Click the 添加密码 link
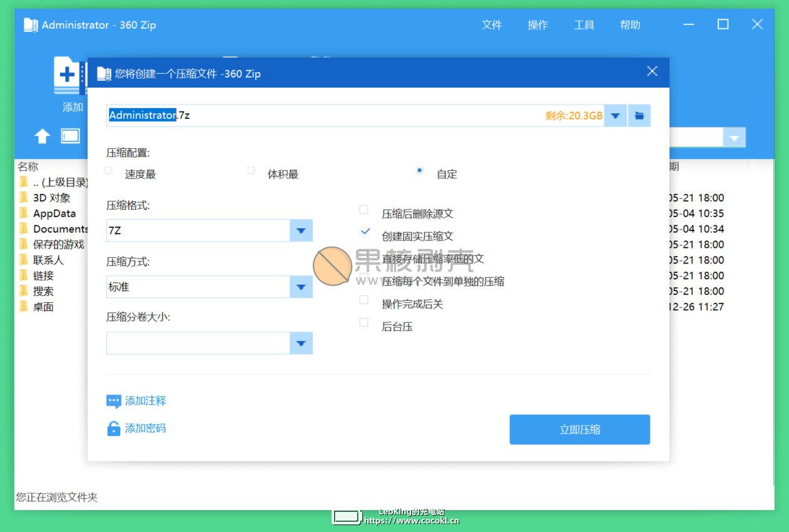 [x=146, y=429]
